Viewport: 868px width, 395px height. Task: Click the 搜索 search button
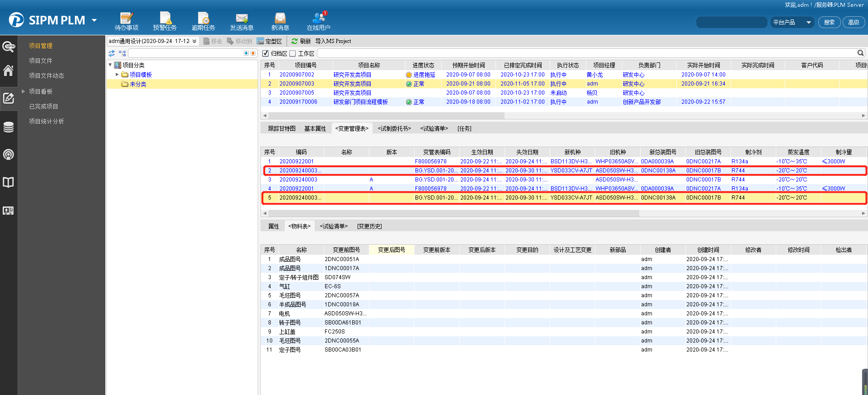click(x=829, y=22)
